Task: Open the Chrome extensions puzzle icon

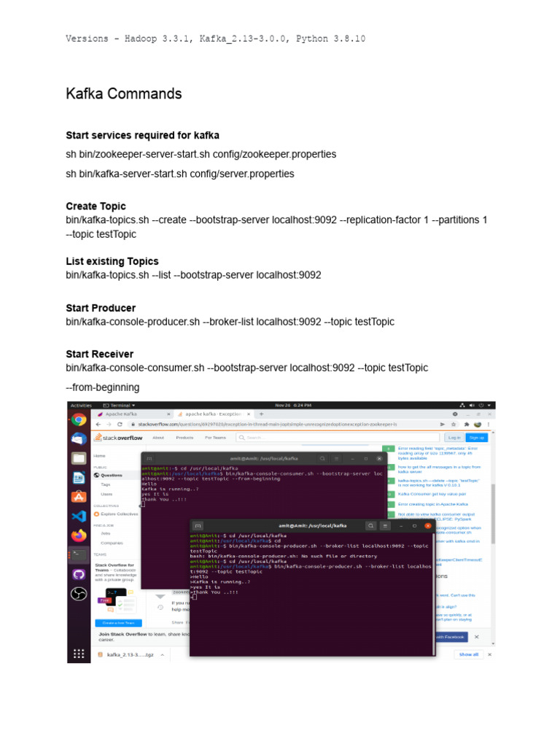Action: [x=466, y=425]
